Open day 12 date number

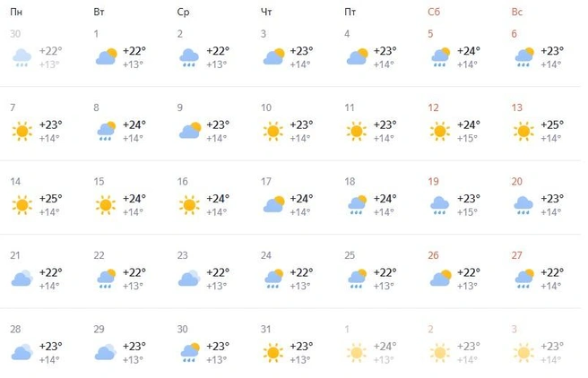coord(433,107)
